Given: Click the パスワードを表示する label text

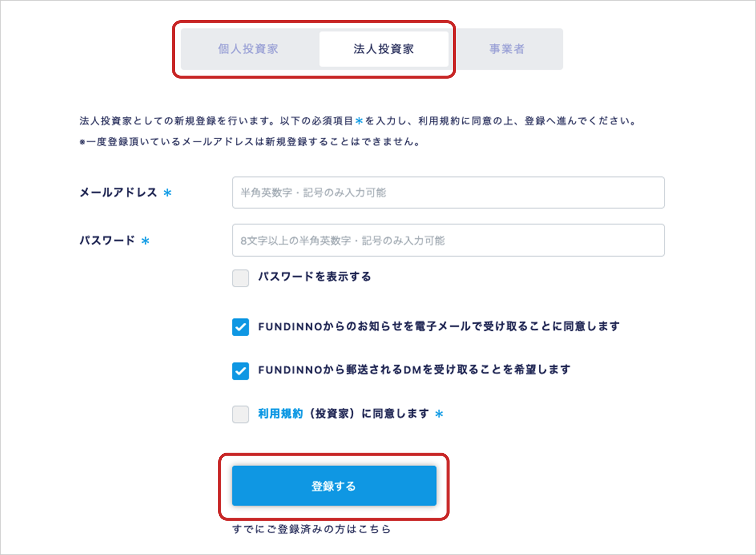Looking at the screenshot, I should point(314,277).
